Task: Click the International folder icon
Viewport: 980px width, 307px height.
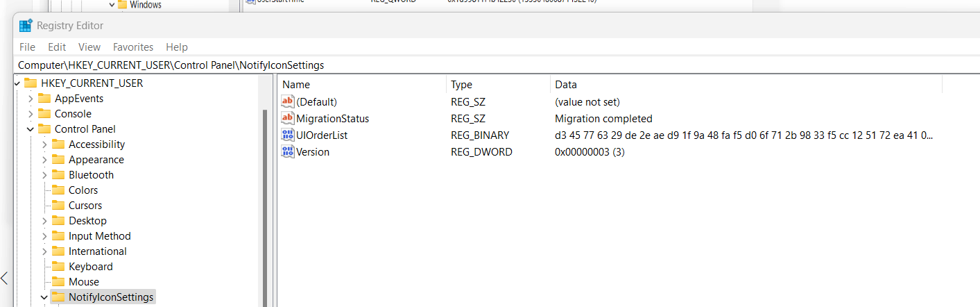Action: (58, 251)
